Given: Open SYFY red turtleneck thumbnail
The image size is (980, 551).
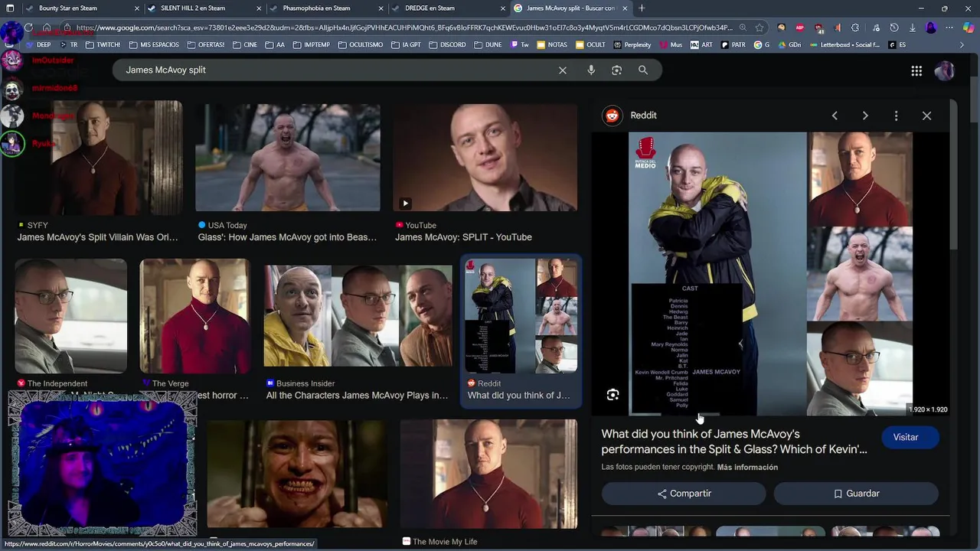Looking at the screenshot, I should [98, 158].
